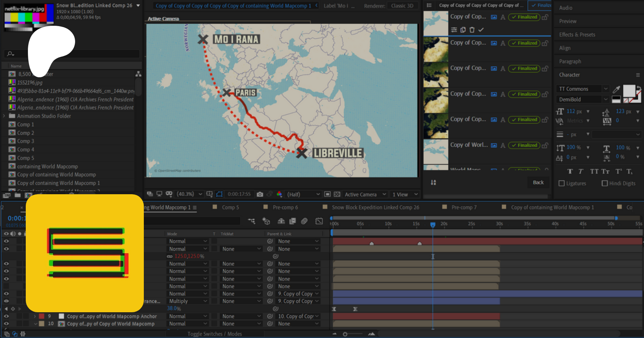Click the eyedropper in Character panel
The height and width of the screenshot is (338, 644).
click(x=616, y=89)
